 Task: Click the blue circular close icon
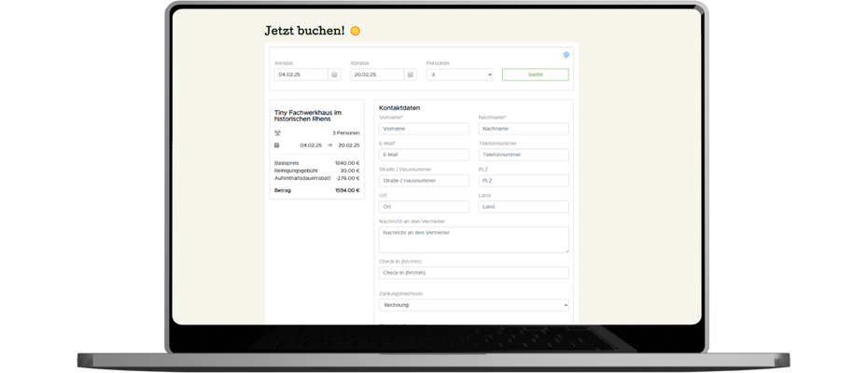567,54
